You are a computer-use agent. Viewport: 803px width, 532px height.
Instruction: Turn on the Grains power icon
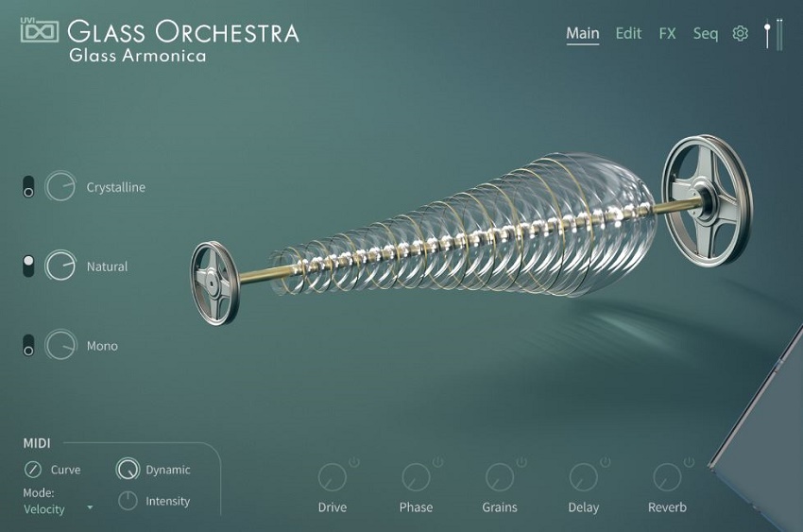click(x=521, y=462)
